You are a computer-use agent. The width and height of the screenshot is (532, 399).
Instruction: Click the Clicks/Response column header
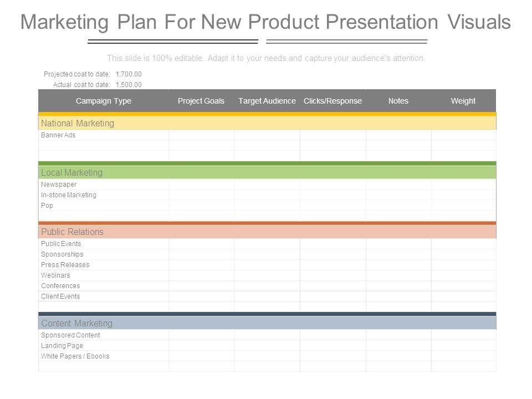click(x=332, y=101)
